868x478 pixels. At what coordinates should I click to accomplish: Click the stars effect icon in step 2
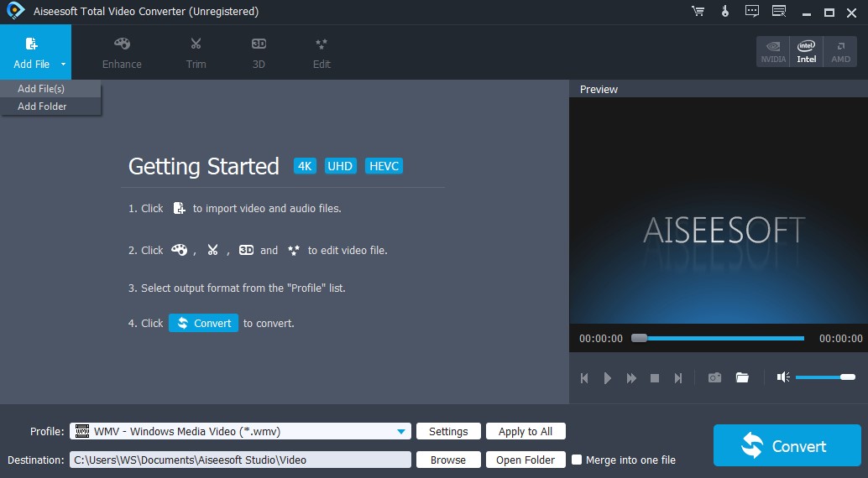294,250
